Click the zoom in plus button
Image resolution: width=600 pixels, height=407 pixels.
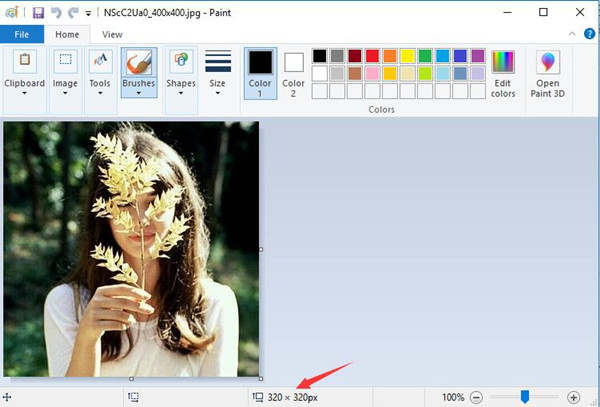click(573, 397)
